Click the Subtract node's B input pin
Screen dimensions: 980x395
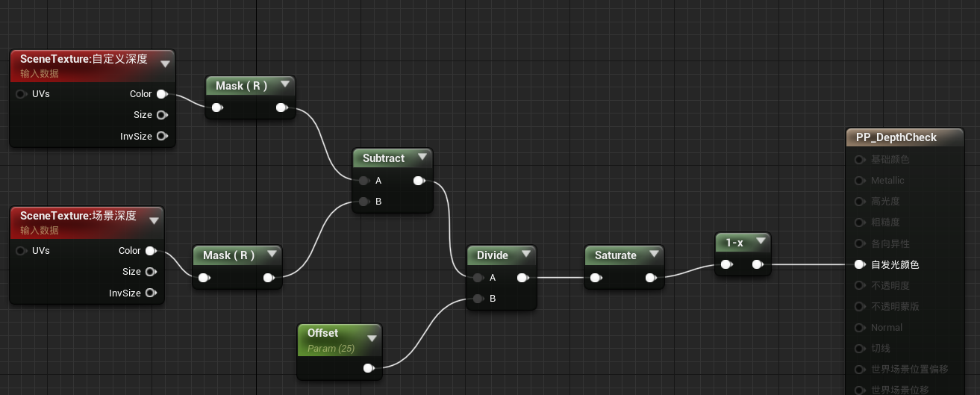[363, 202]
